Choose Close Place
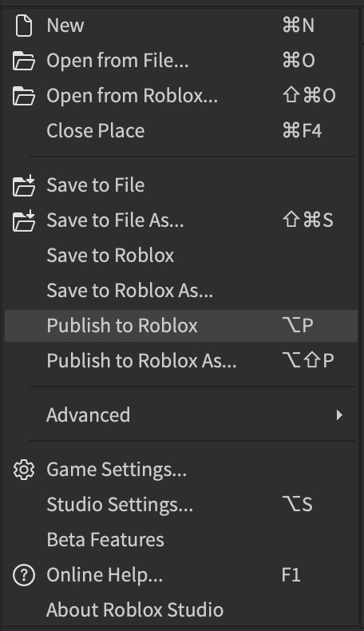 point(181,131)
